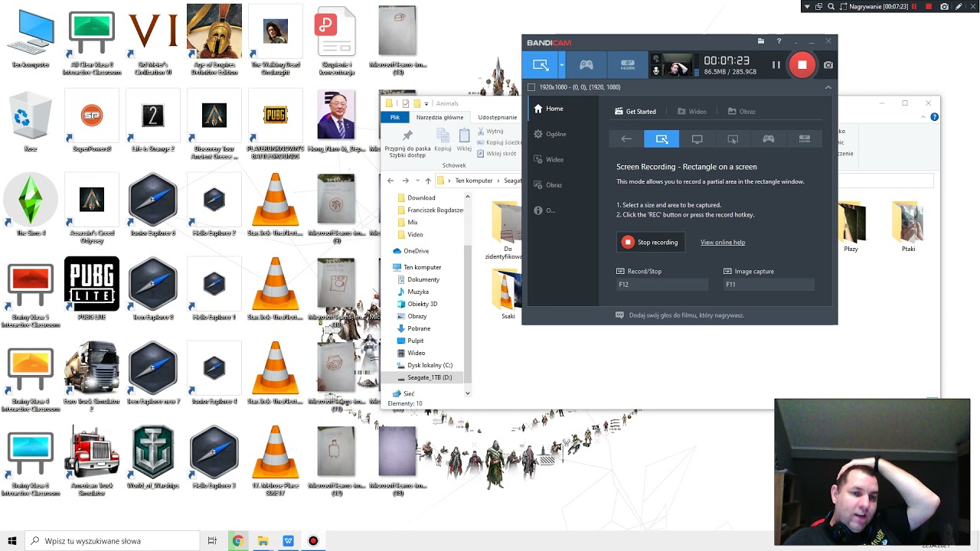The width and height of the screenshot is (980, 551).
Task: Switch to the Get Started tab
Action: click(635, 112)
